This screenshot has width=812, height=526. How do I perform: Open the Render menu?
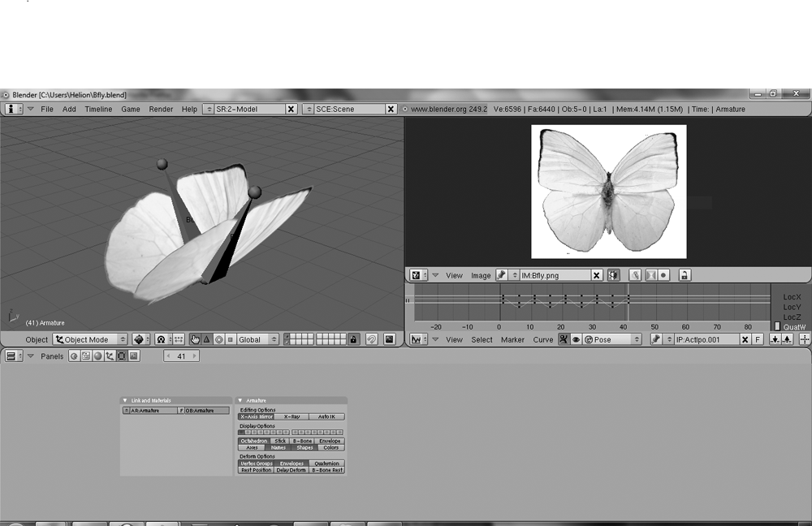161,110
